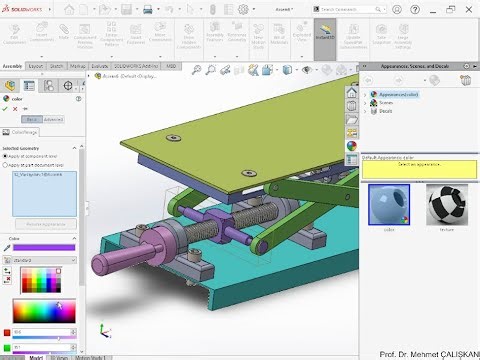
Task: Switch to the MBD ribbon tab
Action: point(171,66)
